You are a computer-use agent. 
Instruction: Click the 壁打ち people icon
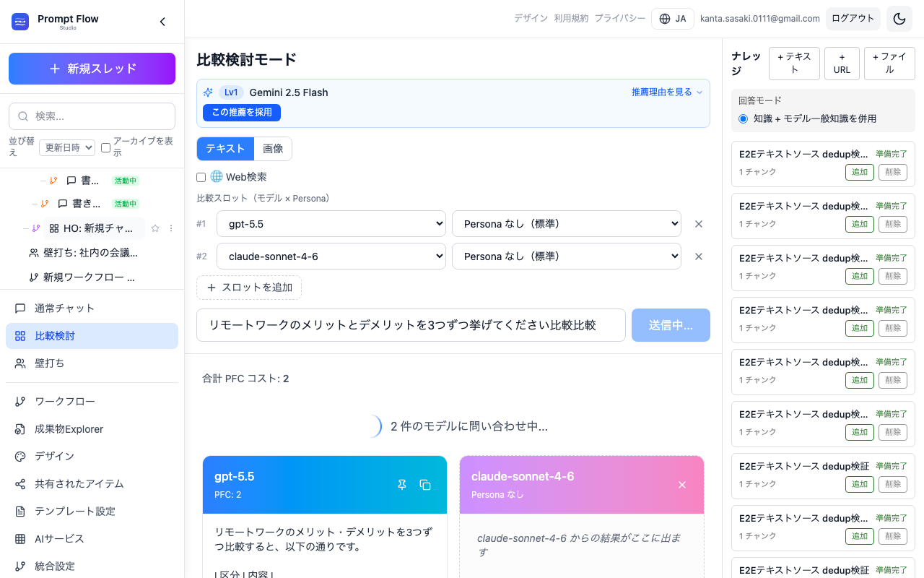(x=20, y=363)
